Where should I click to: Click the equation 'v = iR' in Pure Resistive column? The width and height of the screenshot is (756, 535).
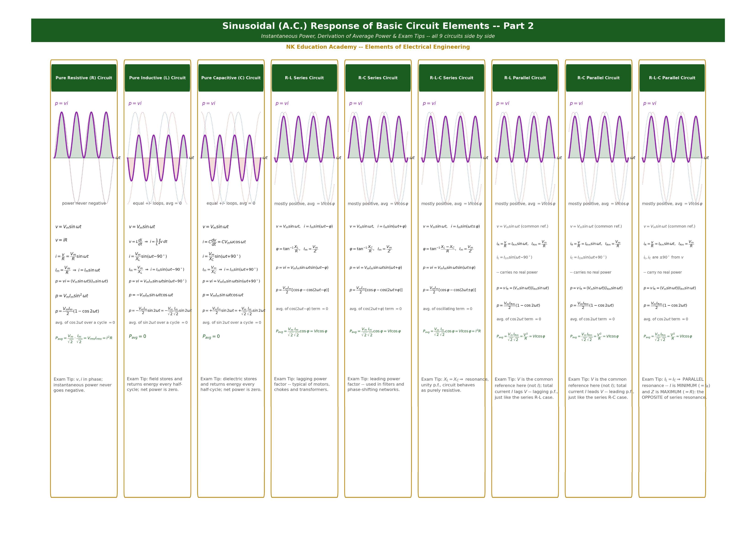tap(61, 240)
